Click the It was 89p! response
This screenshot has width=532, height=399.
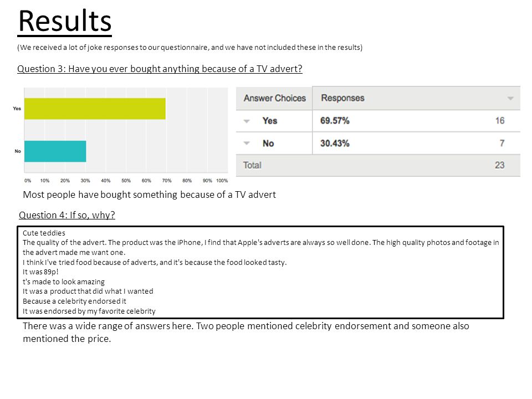pos(40,272)
